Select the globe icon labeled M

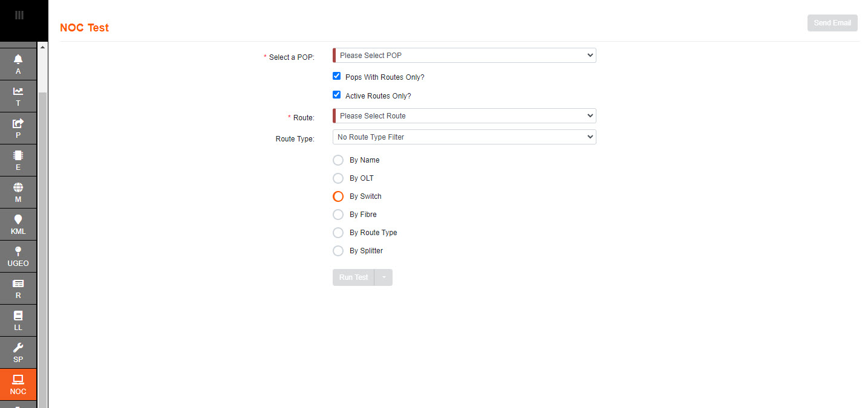click(x=18, y=192)
